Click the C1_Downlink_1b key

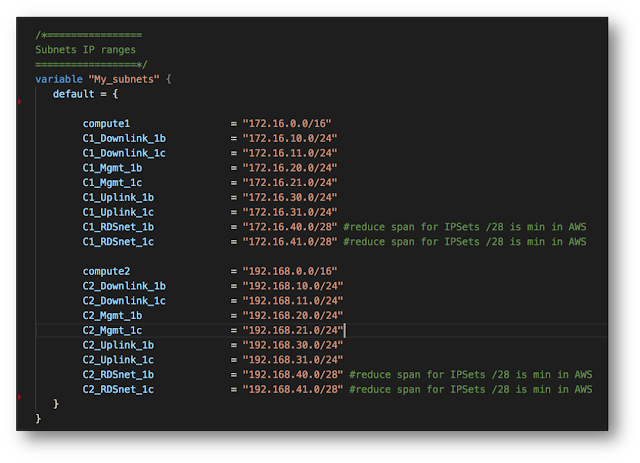[124, 138]
